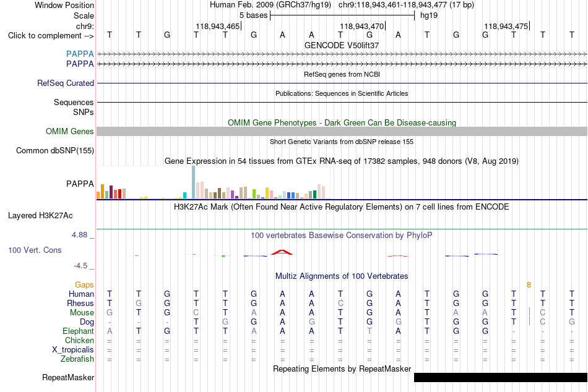Click the Rhesus species label
The height and width of the screenshot is (392, 588).
pyautogui.click(x=80, y=304)
